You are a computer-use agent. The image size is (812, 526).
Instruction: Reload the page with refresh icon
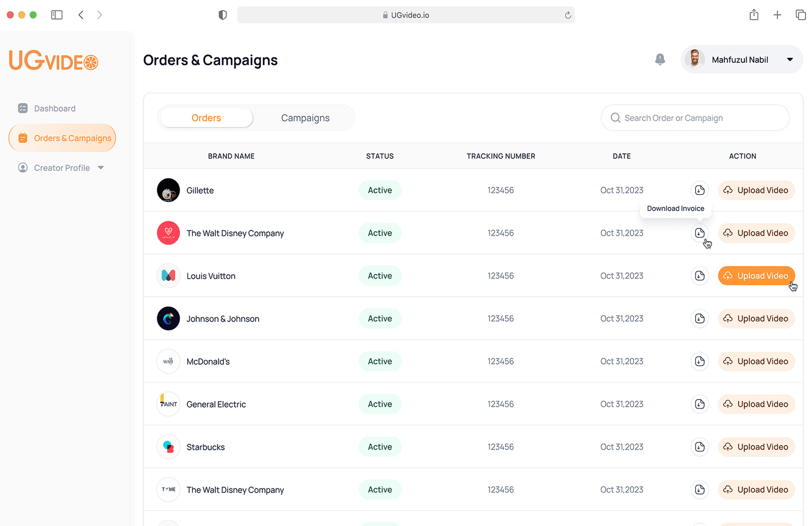(568, 15)
